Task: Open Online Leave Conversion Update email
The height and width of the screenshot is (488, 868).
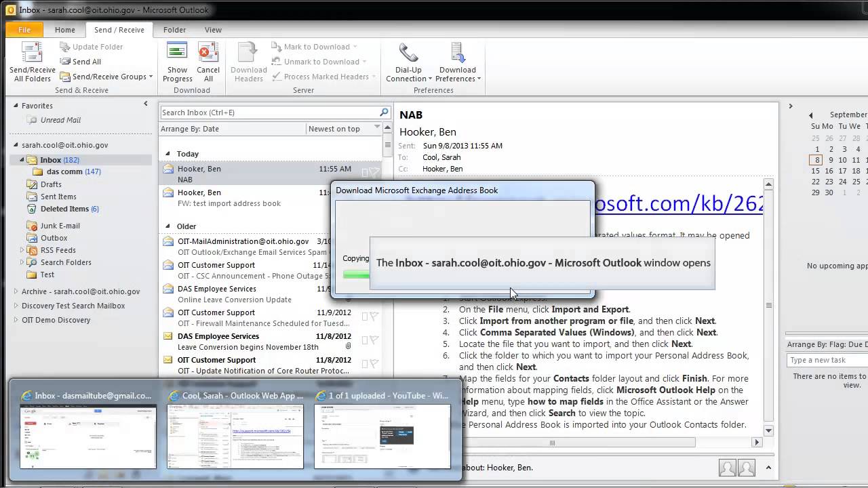Action: point(271,294)
